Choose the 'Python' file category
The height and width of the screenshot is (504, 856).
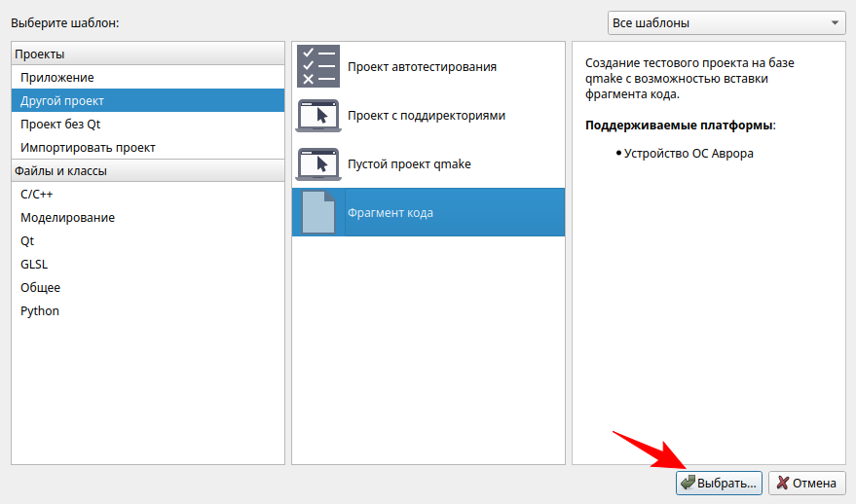(x=40, y=311)
